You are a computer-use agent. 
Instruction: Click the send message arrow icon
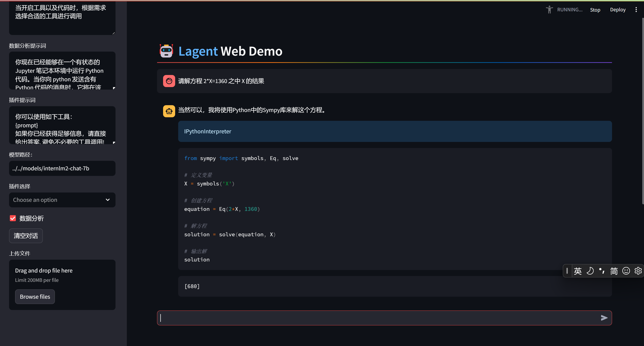pyautogui.click(x=605, y=318)
